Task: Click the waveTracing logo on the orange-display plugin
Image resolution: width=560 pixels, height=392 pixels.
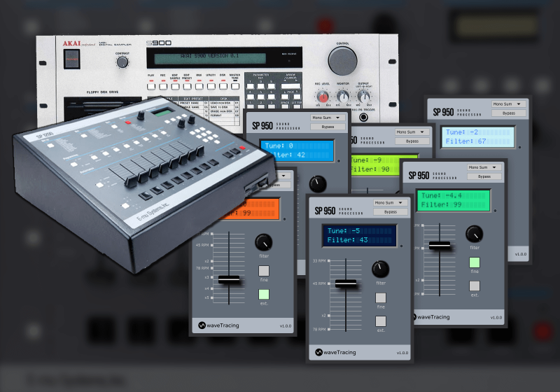Action: click(x=217, y=325)
